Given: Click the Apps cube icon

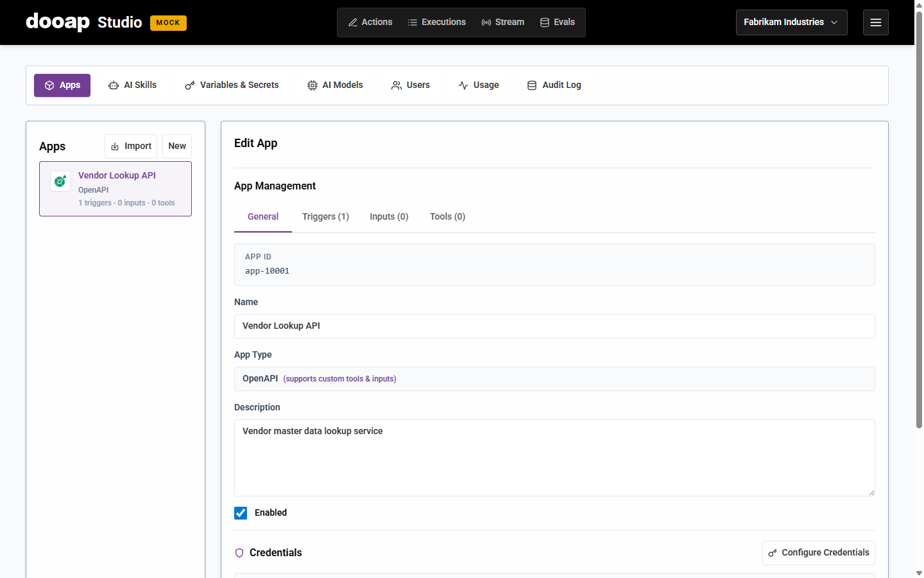Looking at the screenshot, I should click(49, 85).
